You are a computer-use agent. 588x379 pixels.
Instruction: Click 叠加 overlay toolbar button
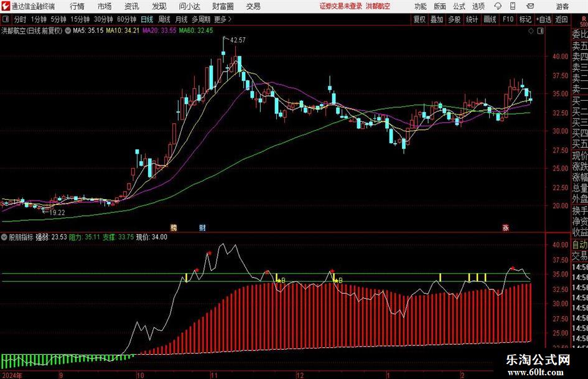[437, 19]
